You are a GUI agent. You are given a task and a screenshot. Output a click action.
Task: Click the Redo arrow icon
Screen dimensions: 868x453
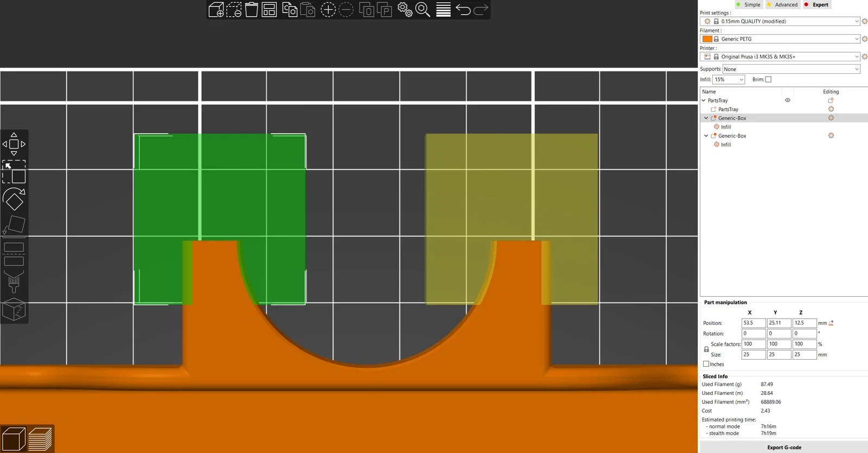481,10
